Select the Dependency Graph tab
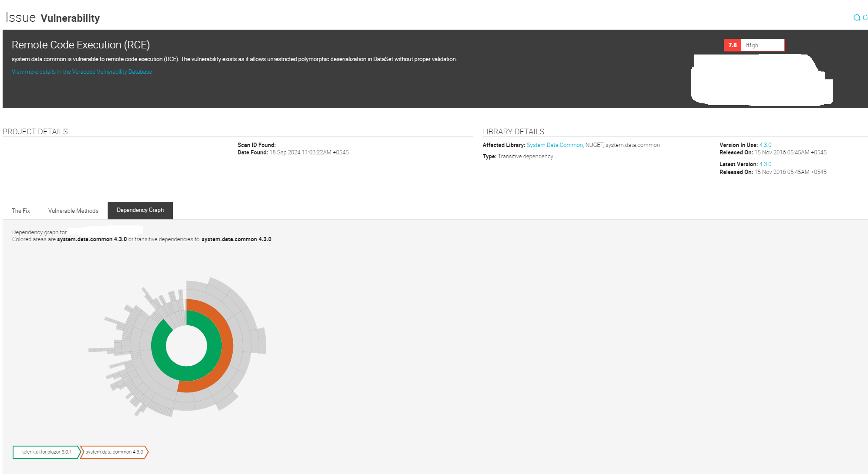 click(140, 210)
